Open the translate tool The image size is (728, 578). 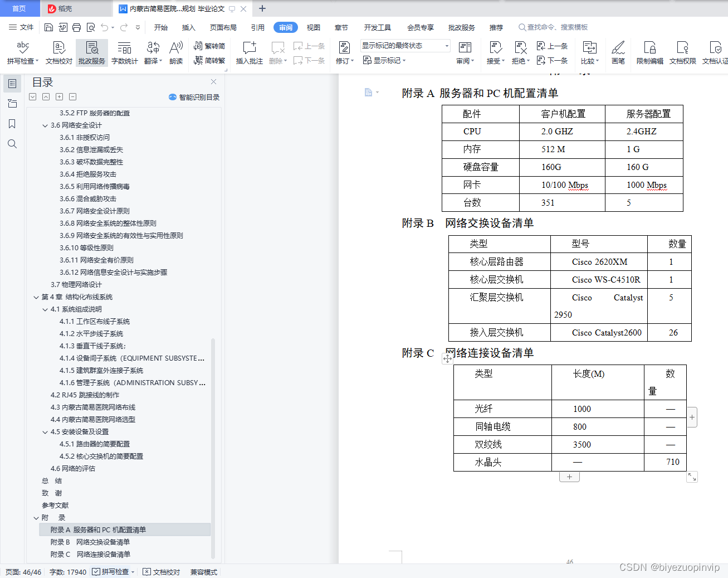tap(153, 52)
